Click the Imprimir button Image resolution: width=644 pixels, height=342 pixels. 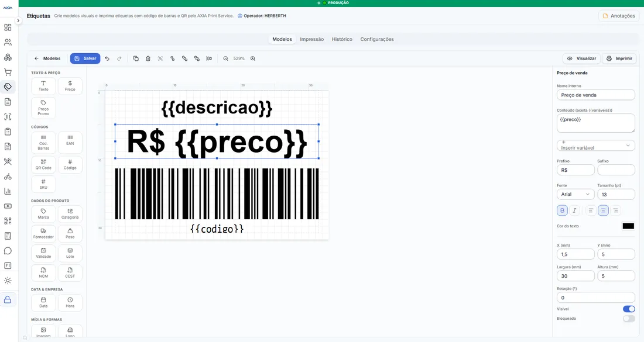coord(619,58)
